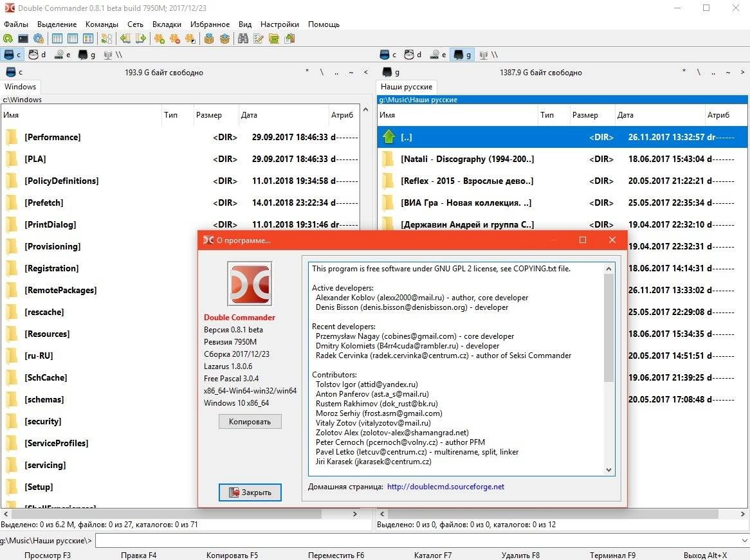
Task: Select drive g in right drive bar
Action: click(462, 55)
